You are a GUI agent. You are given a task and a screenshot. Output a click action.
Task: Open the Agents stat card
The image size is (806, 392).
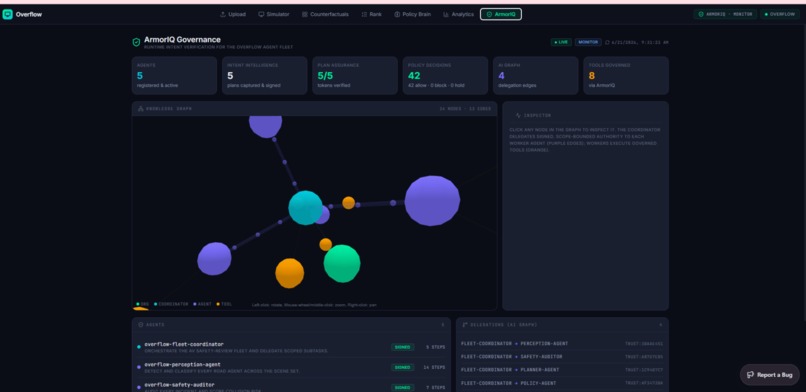174,76
